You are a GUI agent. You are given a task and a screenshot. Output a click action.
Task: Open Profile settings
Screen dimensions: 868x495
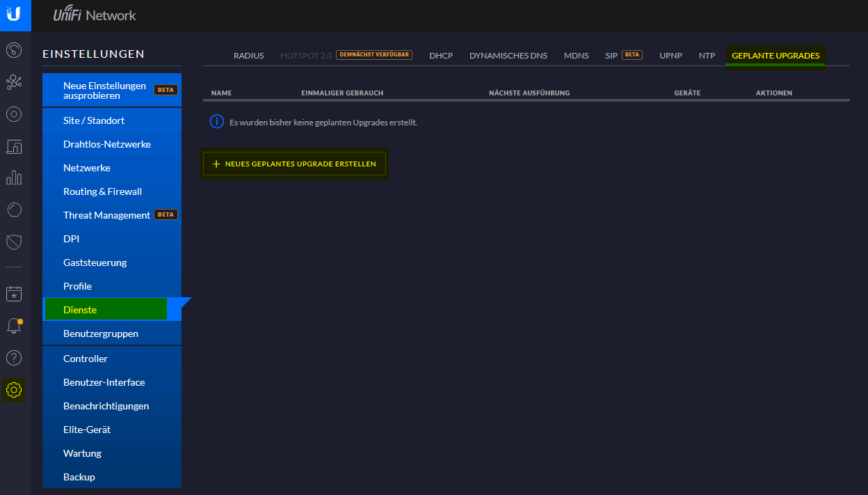(112, 286)
